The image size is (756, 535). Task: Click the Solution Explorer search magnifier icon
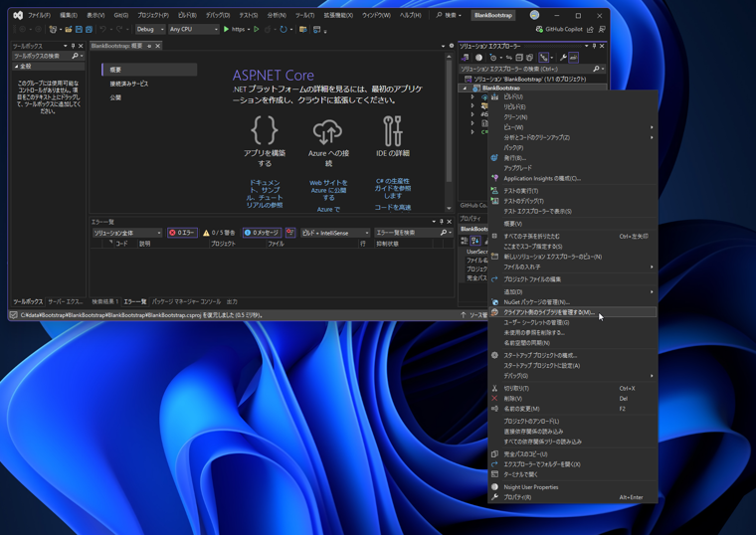597,69
